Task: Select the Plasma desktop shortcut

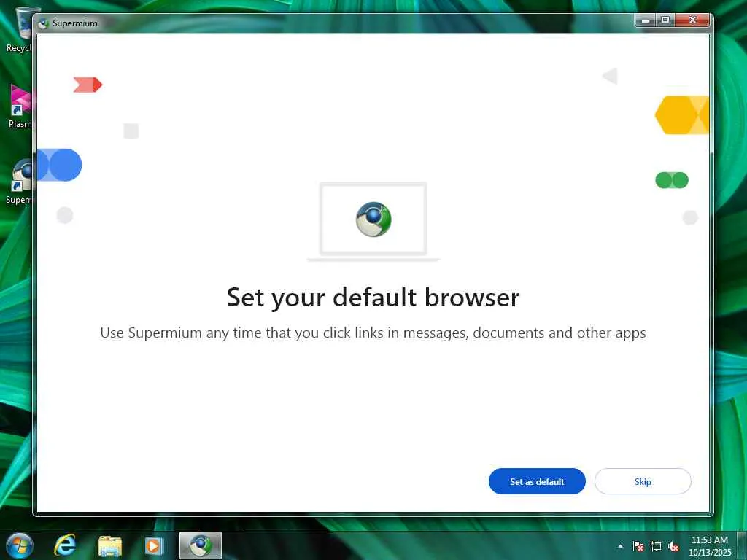Action: click(19, 106)
